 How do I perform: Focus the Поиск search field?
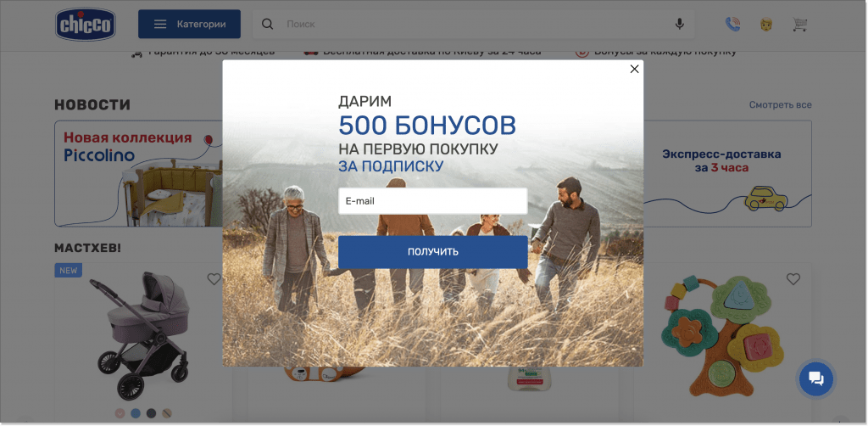click(x=473, y=24)
